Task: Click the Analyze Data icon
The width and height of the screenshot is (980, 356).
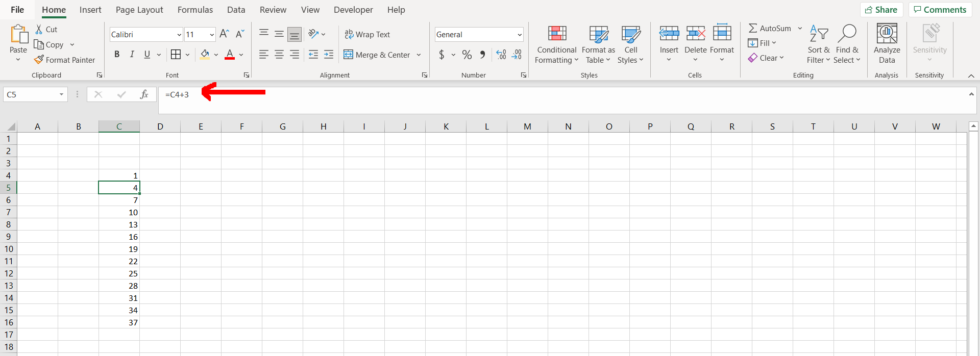Action: click(887, 34)
